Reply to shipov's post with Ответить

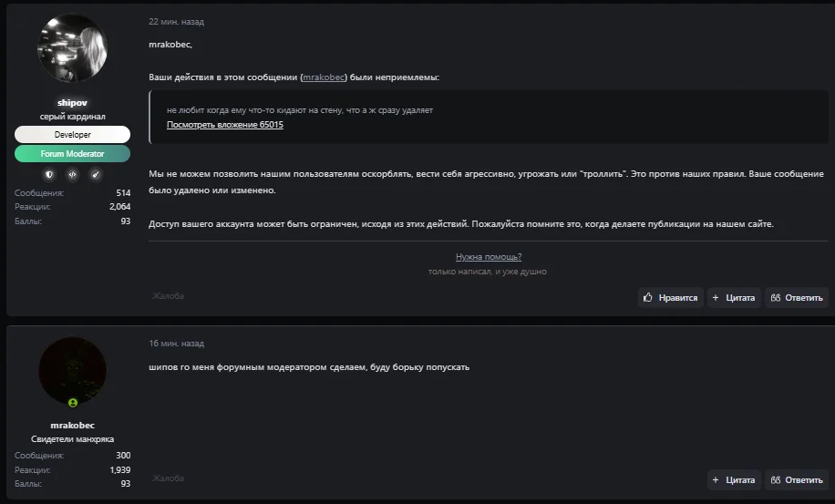point(797,297)
